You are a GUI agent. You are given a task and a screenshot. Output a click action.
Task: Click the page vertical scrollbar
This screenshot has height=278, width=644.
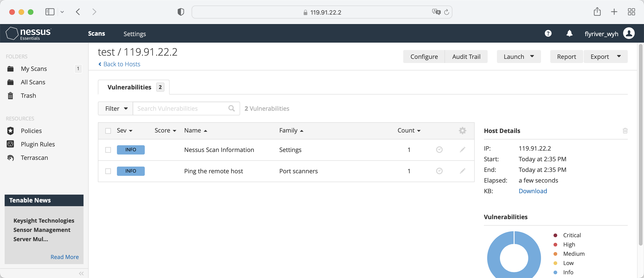[x=641, y=145]
